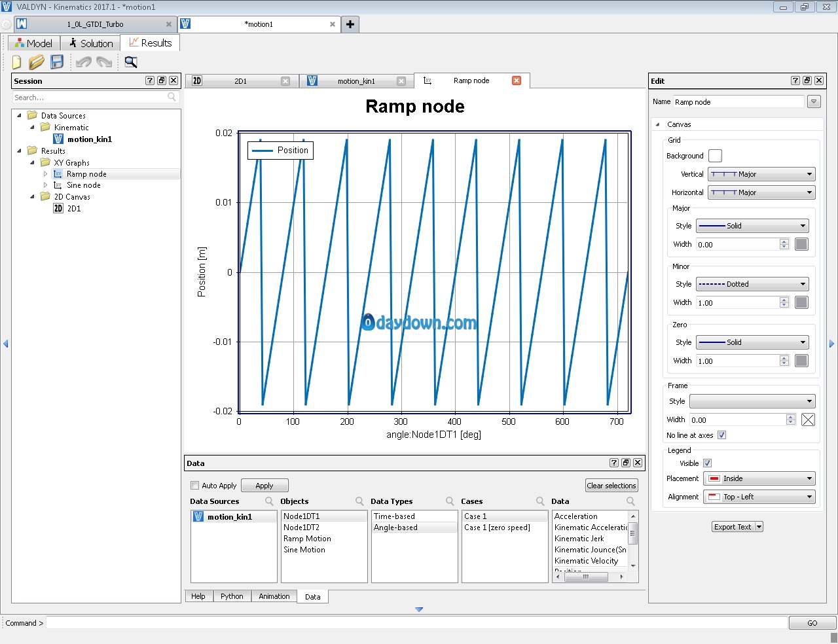Click search icon beside Data Types header
838x644 pixels.
click(450, 501)
